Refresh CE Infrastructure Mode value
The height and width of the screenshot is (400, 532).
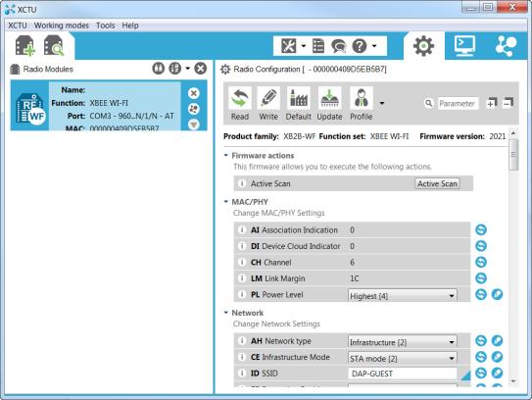pos(481,357)
